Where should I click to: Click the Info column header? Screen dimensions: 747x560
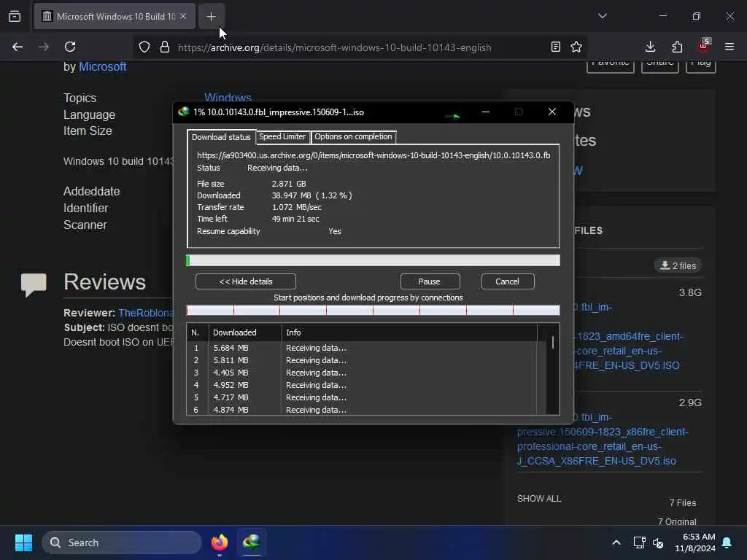pyautogui.click(x=410, y=332)
